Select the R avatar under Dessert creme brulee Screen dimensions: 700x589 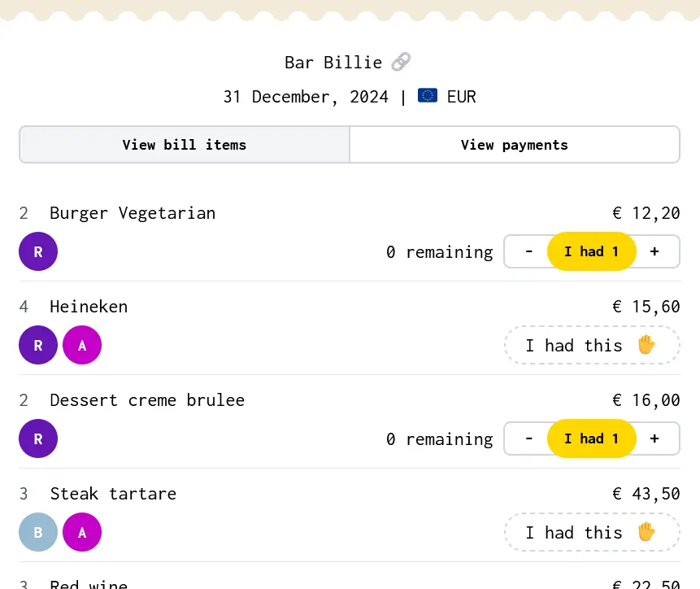pyautogui.click(x=38, y=438)
